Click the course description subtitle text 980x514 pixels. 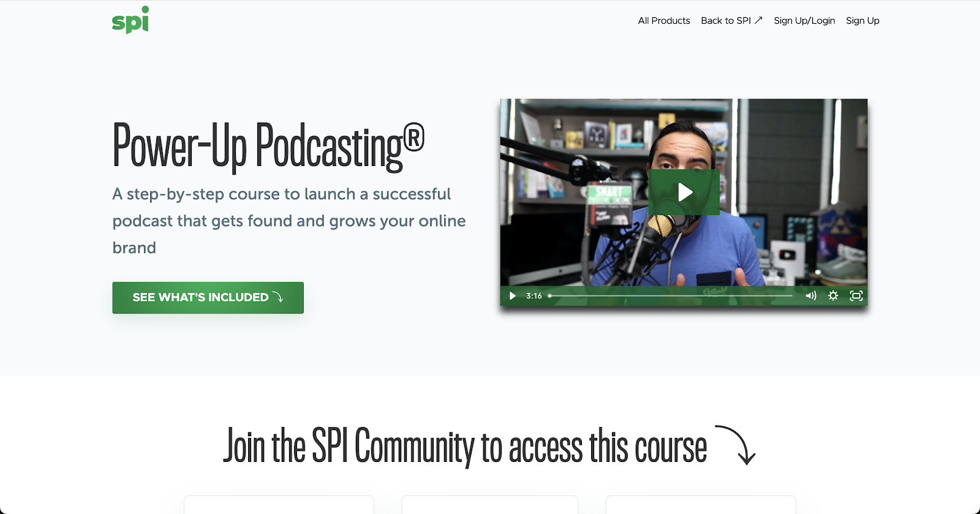pyautogui.click(x=289, y=221)
